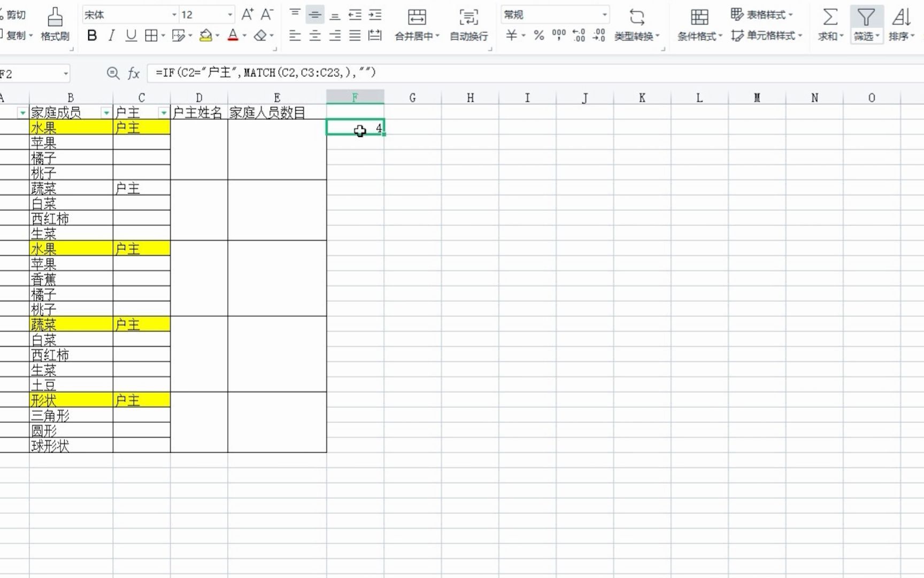Open the 合并居中 dropdown arrow
Image resolution: width=924 pixels, height=578 pixels.
pyautogui.click(x=437, y=36)
